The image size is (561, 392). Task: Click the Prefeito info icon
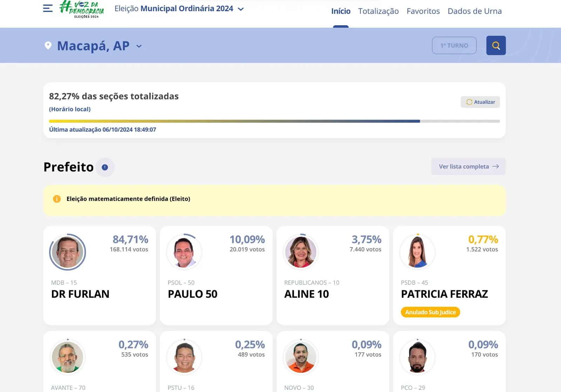105,167
